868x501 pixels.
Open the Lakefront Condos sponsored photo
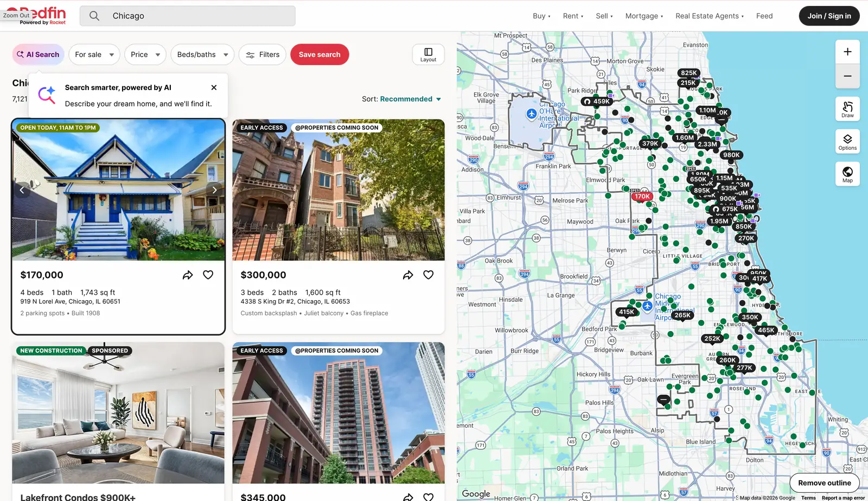pos(118,413)
